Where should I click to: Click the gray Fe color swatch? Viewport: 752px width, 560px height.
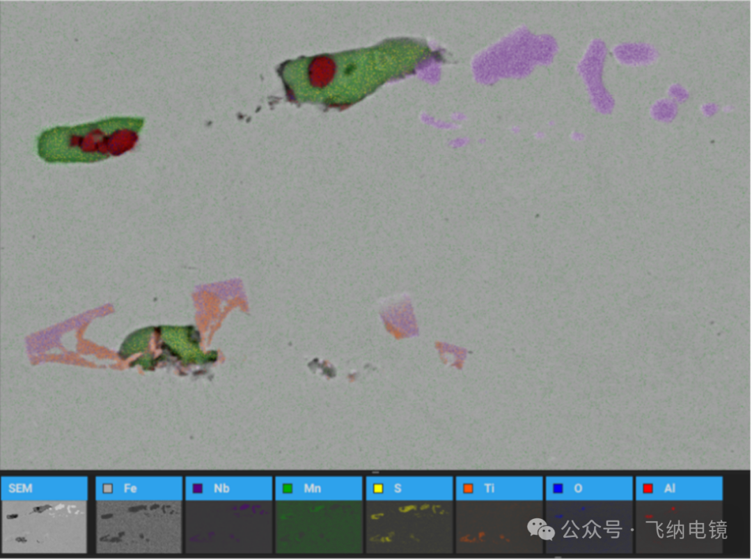pos(107,488)
